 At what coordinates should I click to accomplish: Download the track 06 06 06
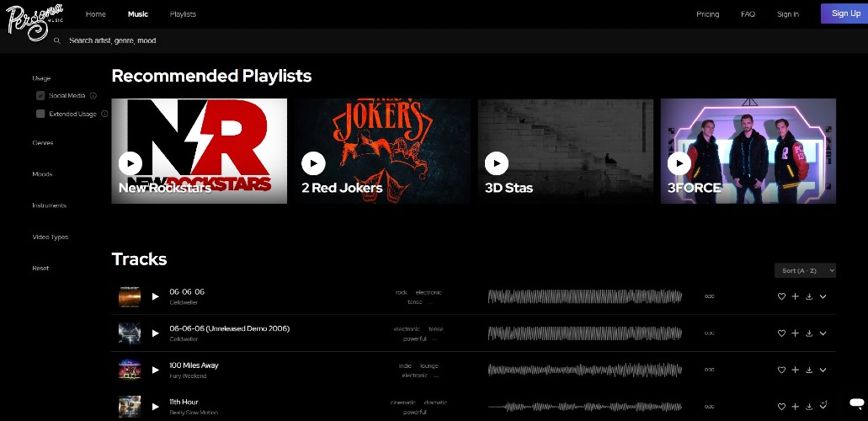pyautogui.click(x=809, y=296)
